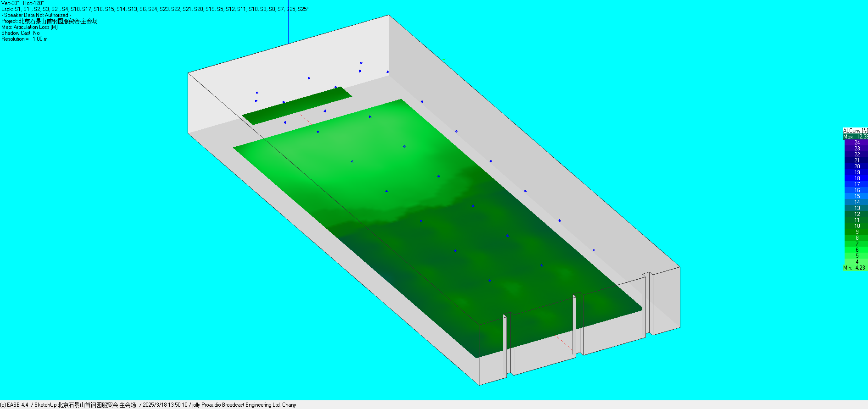
Task: Select the legend color band labeled 15
Action: pyautogui.click(x=856, y=196)
